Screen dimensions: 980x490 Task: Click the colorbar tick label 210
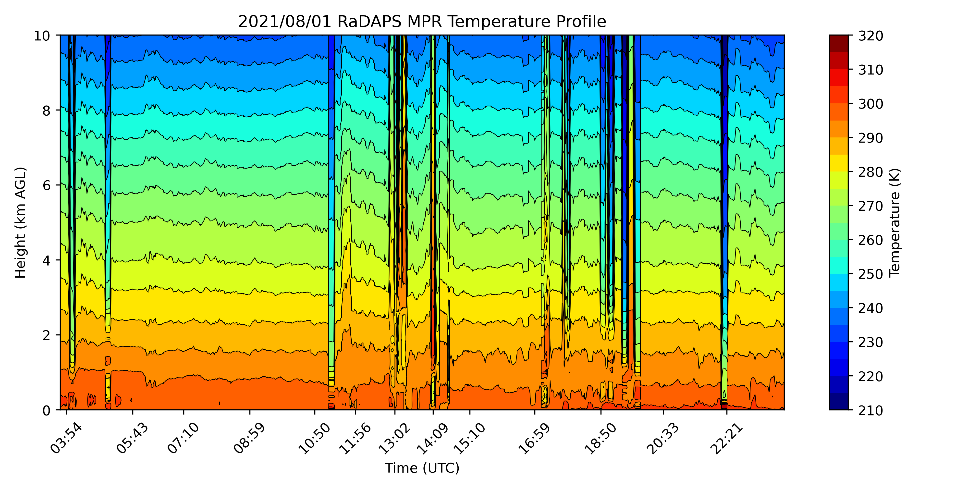pos(870,410)
